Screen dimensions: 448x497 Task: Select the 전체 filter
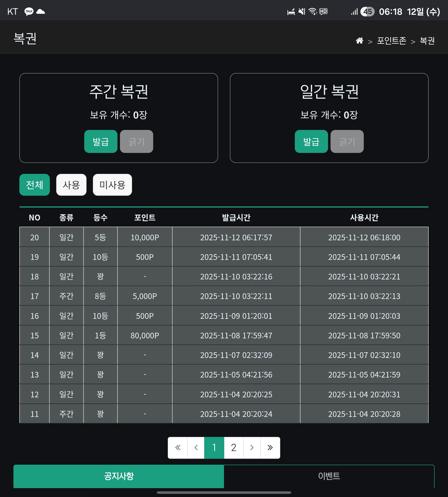pos(34,185)
